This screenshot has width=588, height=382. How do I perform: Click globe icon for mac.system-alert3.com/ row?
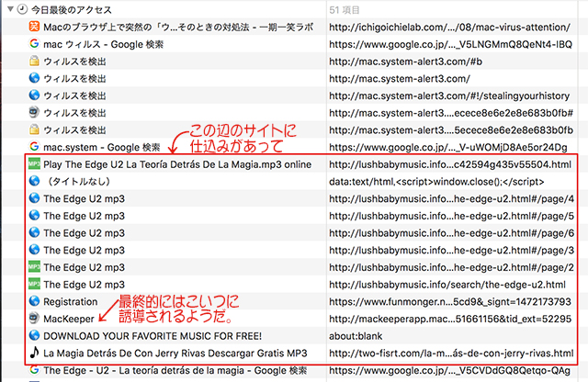pyautogui.click(x=34, y=78)
